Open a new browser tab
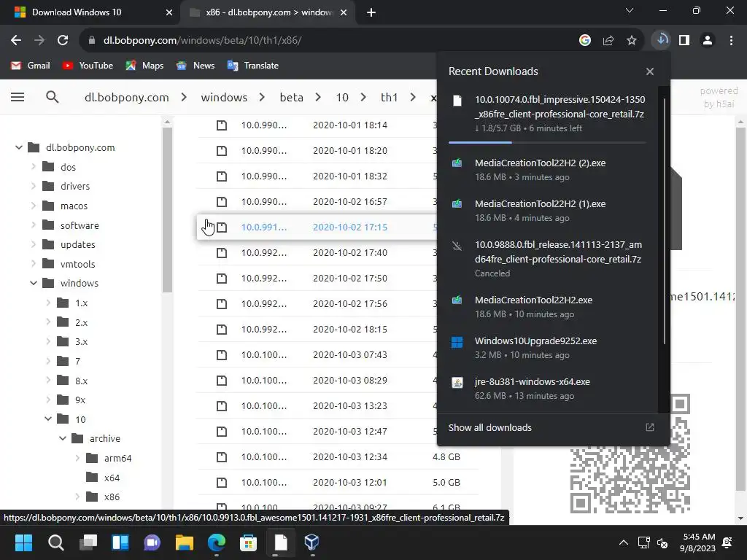 point(371,13)
